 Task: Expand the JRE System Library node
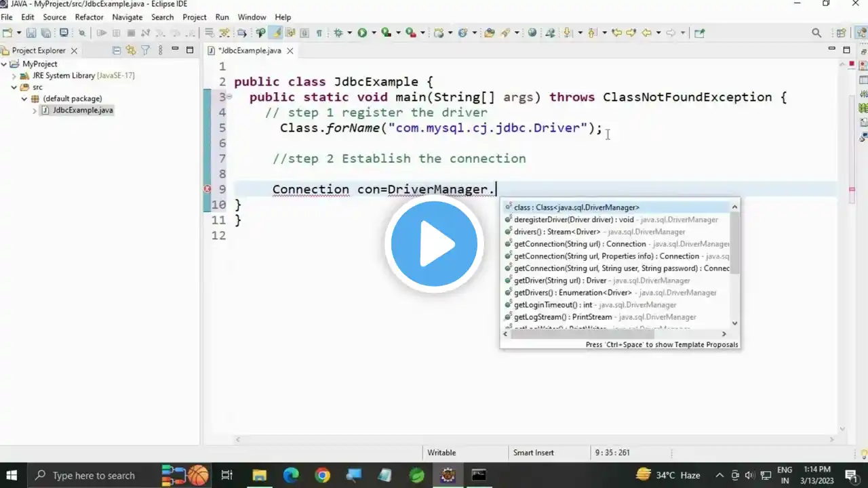pos(14,76)
